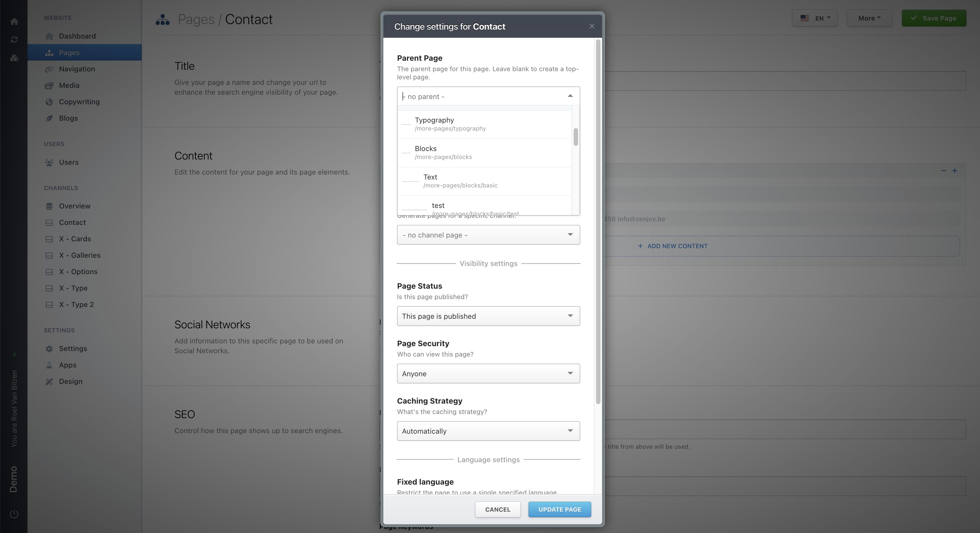The width and height of the screenshot is (980, 533).
Task: Click the Media image icon in the sidebar
Action: 49,85
